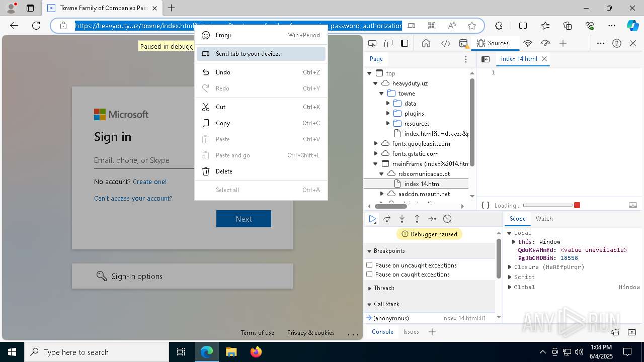Open Sign-in options button
The height and width of the screenshot is (362, 644).
(x=183, y=276)
